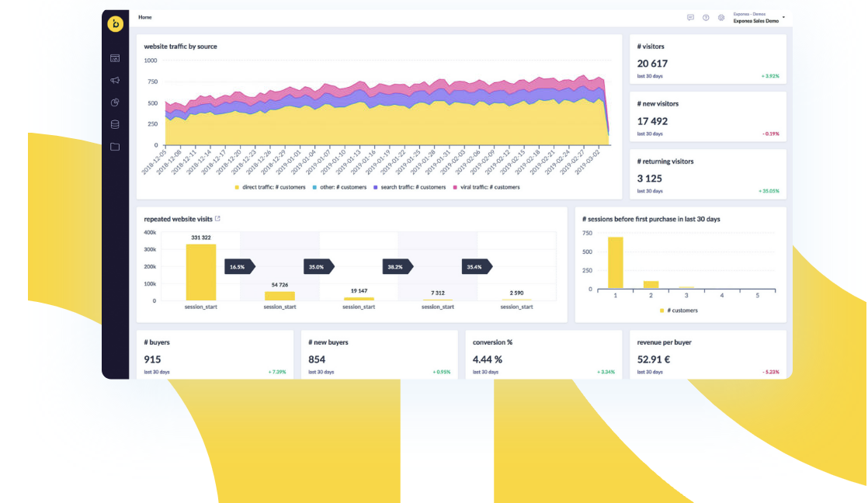Click the settings gear icon in header
This screenshot has height=503, width=868.
click(x=721, y=19)
